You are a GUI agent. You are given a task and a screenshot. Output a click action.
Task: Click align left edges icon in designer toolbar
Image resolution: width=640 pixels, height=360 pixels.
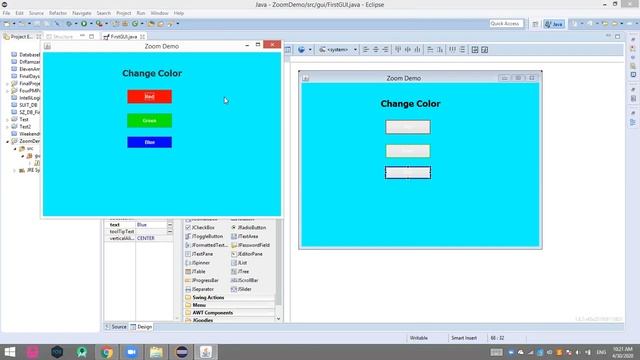click(x=366, y=49)
